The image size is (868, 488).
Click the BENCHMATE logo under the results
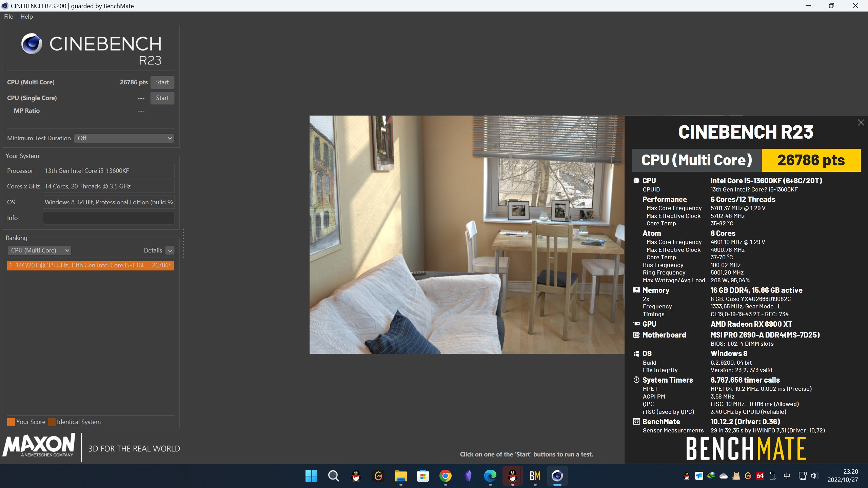(x=746, y=449)
